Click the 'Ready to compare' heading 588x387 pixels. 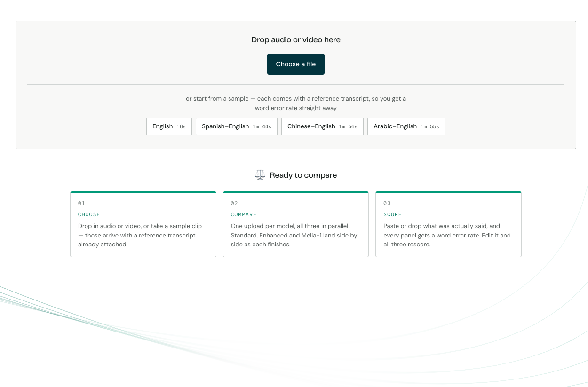[303, 175]
